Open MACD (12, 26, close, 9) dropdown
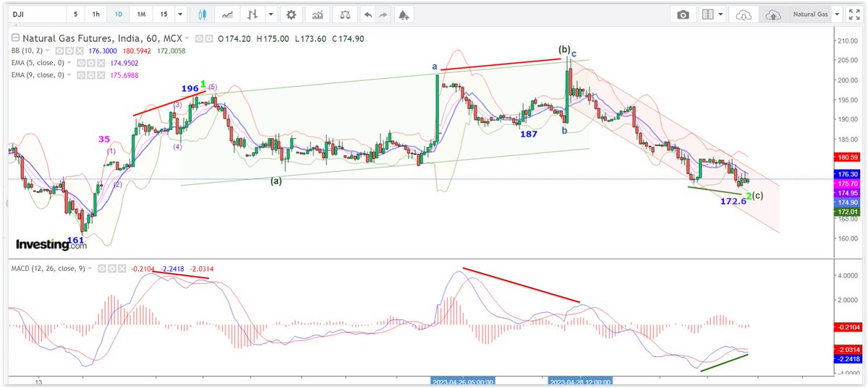Image resolution: width=868 pixels, height=388 pixels. point(90,268)
